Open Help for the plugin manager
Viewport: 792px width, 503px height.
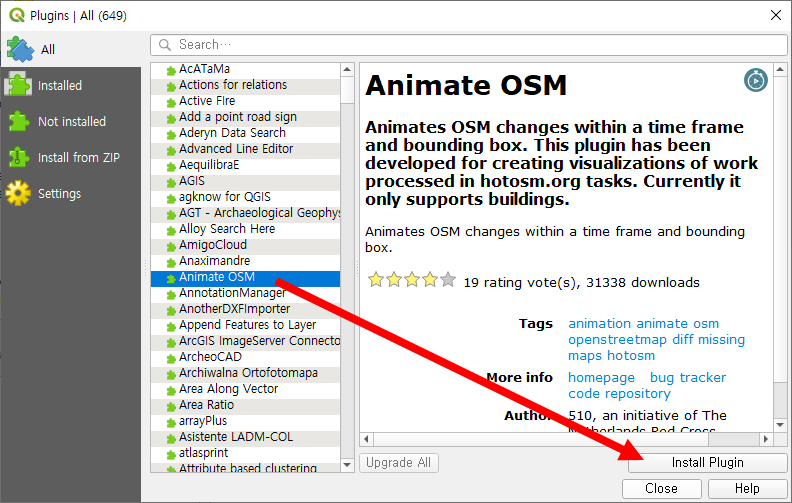pos(747,488)
